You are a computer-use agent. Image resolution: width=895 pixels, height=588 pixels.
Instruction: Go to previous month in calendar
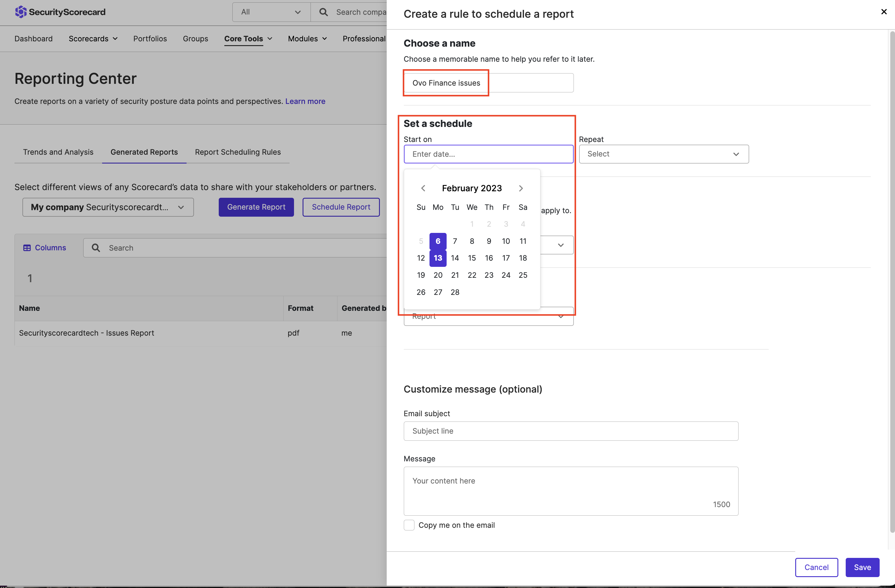click(423, 188)
